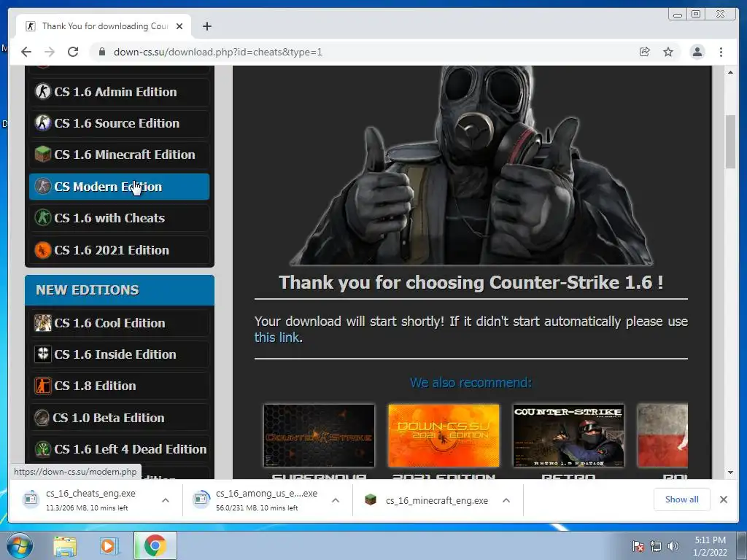Image resolution: width=747 pixels, height=560 pixels.
Task: Open CS 1.0 Beta Edition page
Action: pos(119,418)
